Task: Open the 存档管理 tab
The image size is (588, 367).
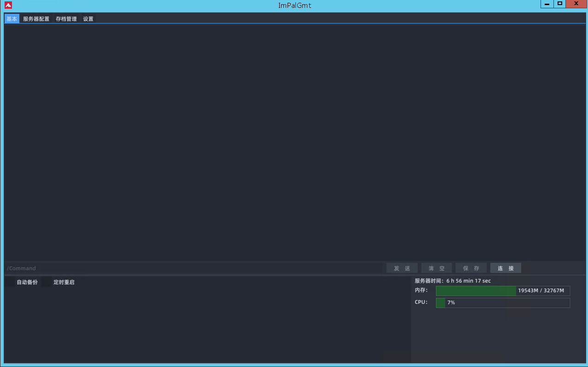Action: click(x=66, y=19)
